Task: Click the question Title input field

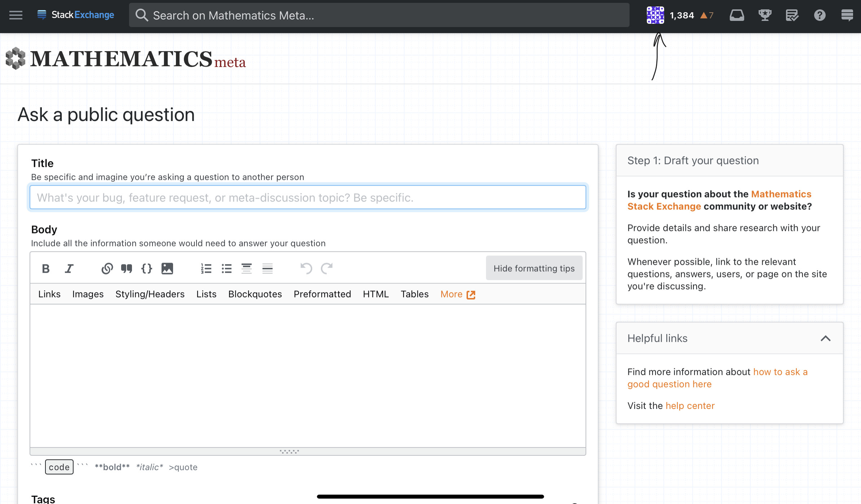Action: pyautogui.click(x=308, y=197)
